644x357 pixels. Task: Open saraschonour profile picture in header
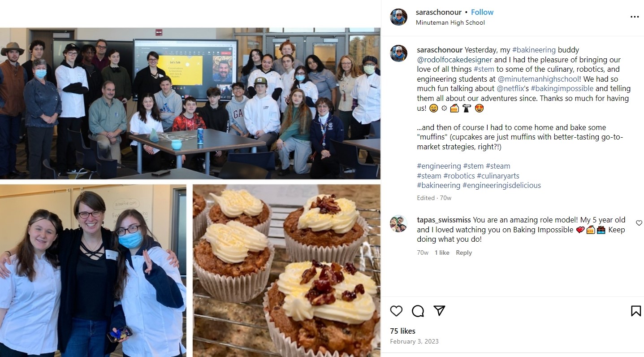tap(399, 17)
